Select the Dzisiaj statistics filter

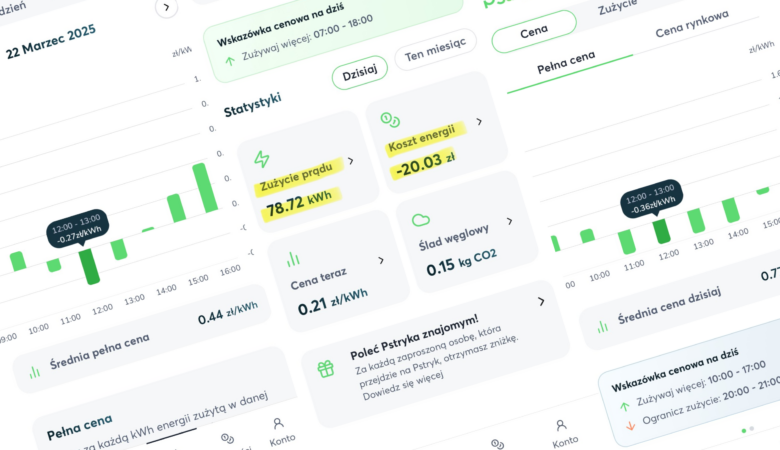[360, 73]
